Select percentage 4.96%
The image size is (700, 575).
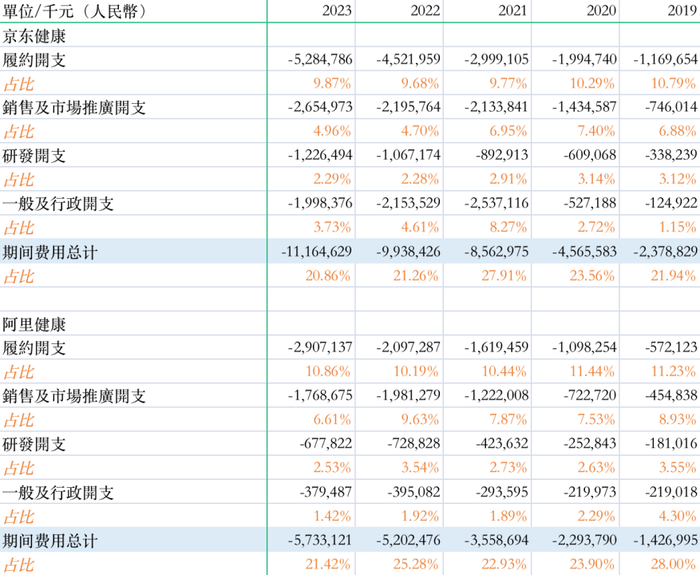pos(332,131)
